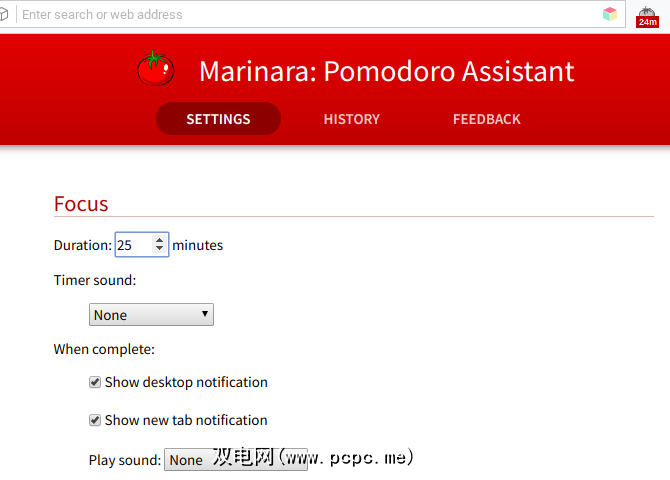
Task: Open the Marinara timer extension icon showing 24m
Action: point(647,15)
